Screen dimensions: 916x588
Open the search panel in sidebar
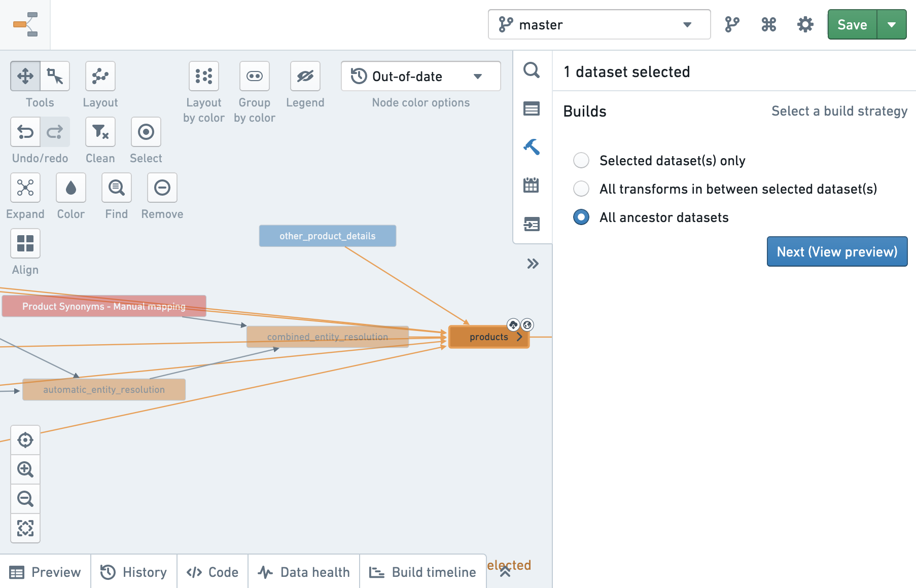pyautogui.click(x=532, y=70)
